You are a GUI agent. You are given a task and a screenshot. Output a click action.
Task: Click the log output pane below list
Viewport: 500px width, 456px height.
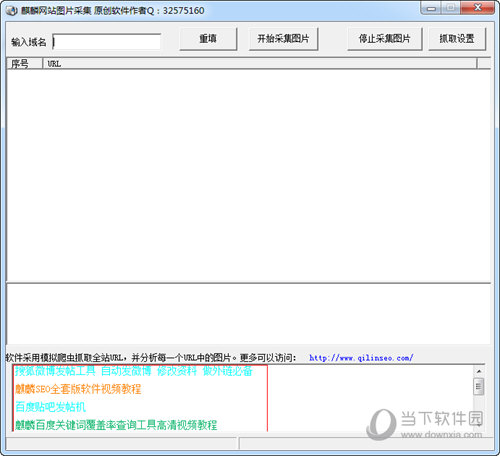[248, 314]
